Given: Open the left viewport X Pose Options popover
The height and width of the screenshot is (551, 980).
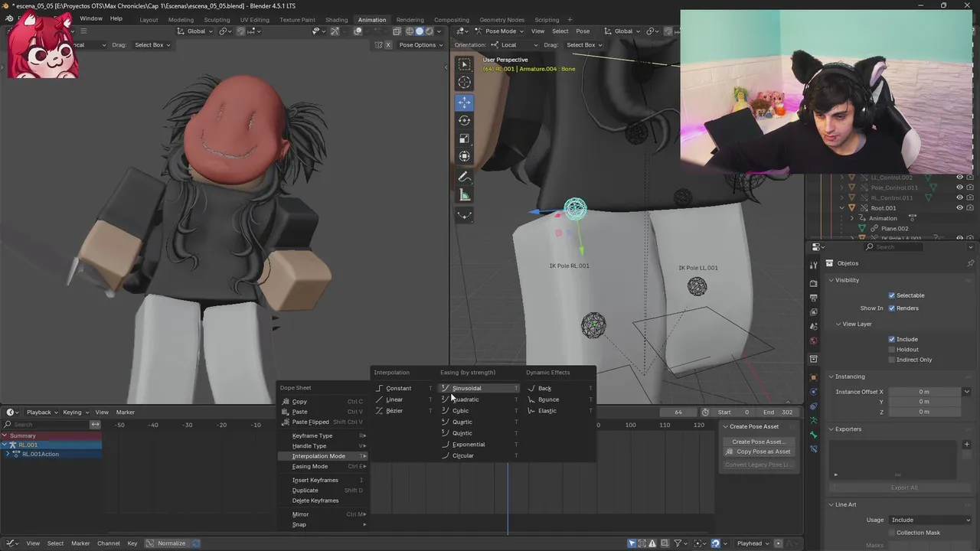Looking at the screenshot, I should point(420,45).
